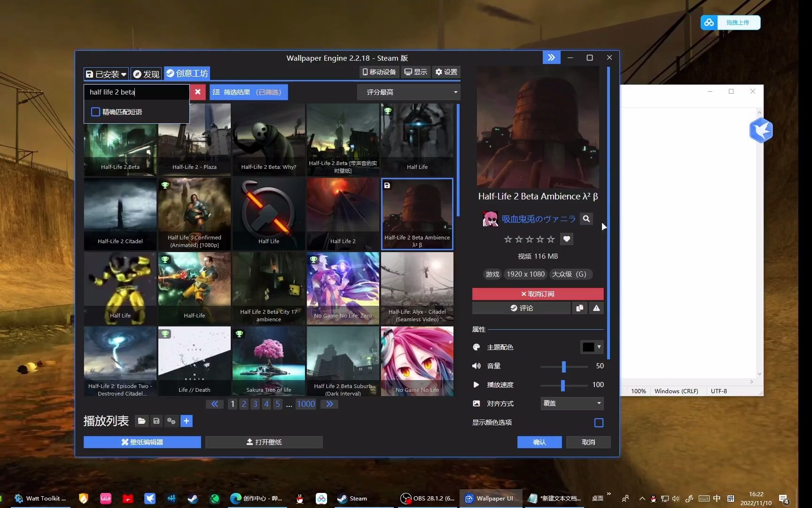Open Edge 创作中心 taskbar item

coord(256,499)
